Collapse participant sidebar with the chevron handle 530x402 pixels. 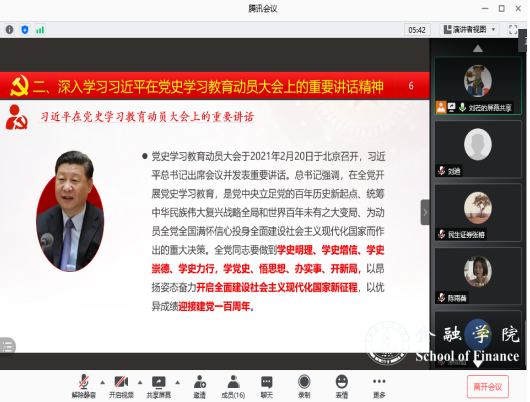coord(425,212)
